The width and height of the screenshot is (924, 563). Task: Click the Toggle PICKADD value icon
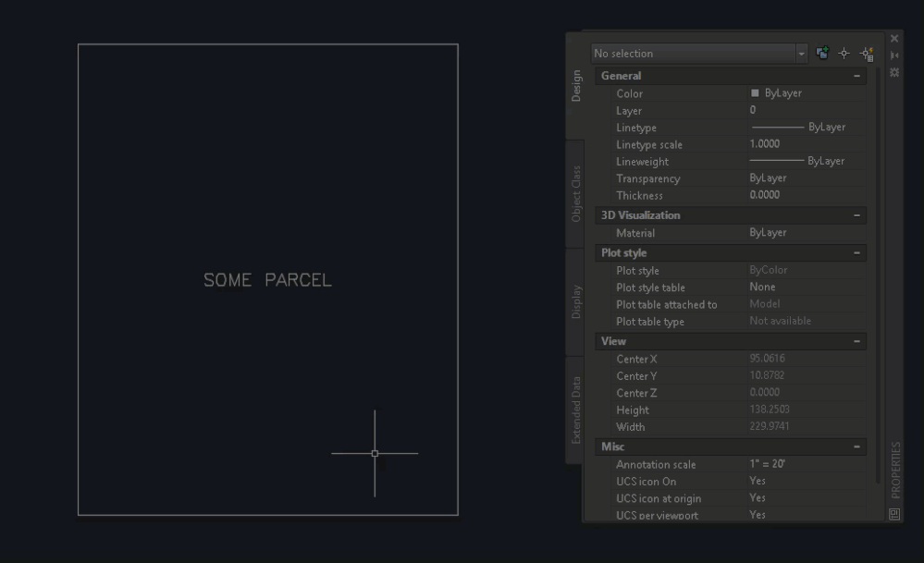coord(822,53)
